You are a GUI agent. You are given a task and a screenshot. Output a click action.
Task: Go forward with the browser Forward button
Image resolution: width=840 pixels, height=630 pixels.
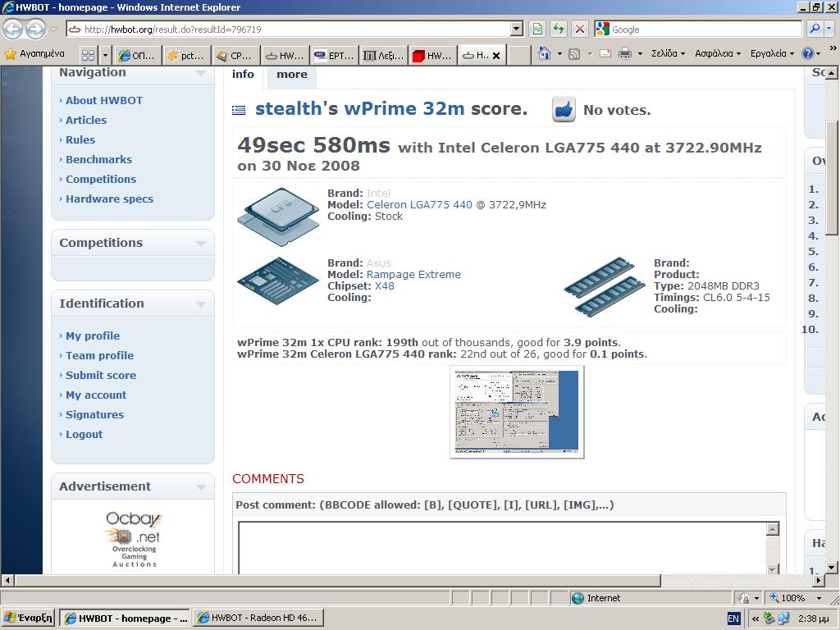[x=35, y=29]
